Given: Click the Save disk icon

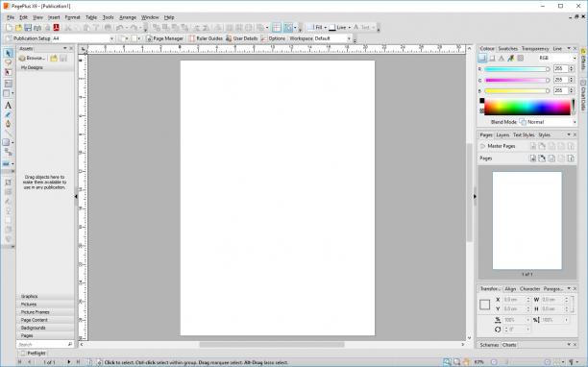Looking at the screenshot, I should [x=28, y=28].
